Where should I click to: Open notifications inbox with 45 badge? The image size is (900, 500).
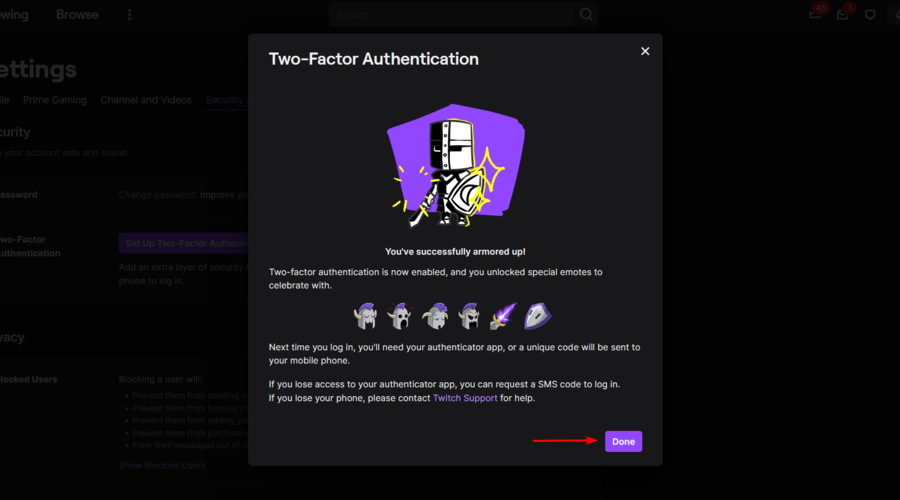coord(815,14)
